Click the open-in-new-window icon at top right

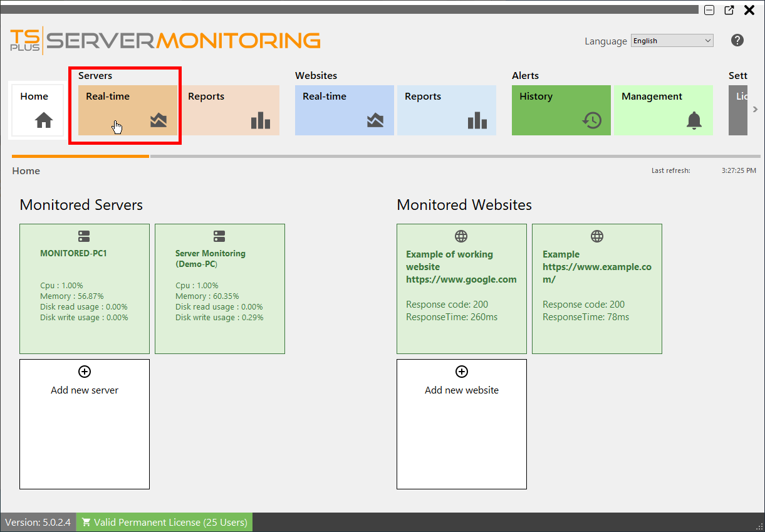click(728, 10)
